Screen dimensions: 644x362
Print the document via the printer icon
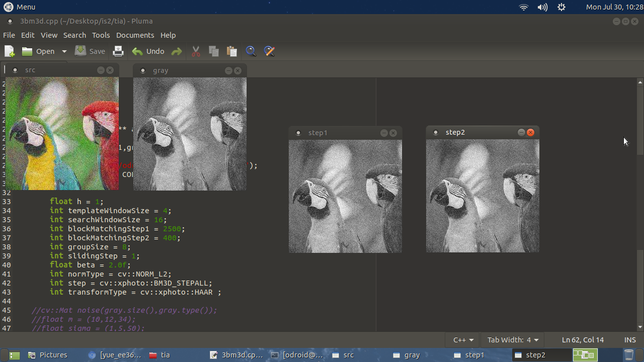point(118,51)
